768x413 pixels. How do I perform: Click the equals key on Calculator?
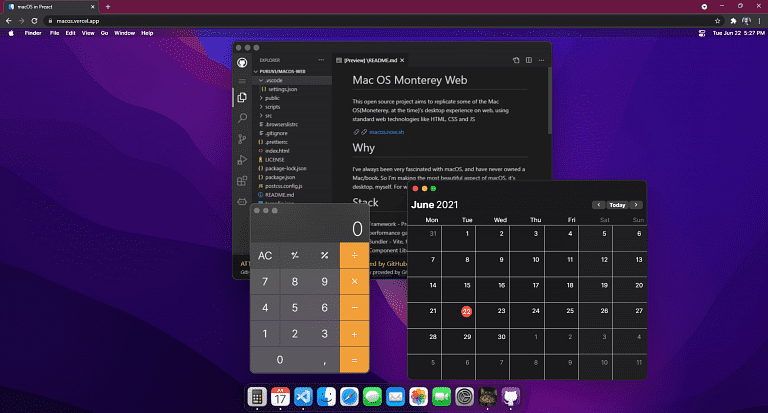(354, 360)
